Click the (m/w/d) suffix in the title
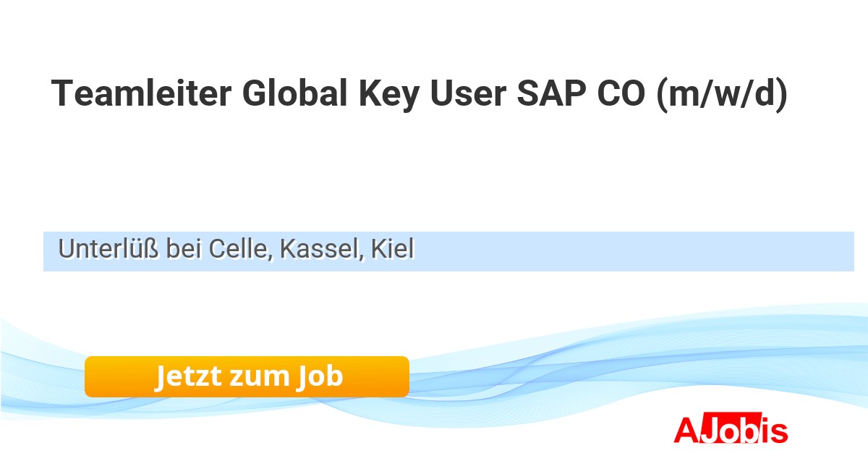This screenshot has height=456, width=868. [720, 93]
